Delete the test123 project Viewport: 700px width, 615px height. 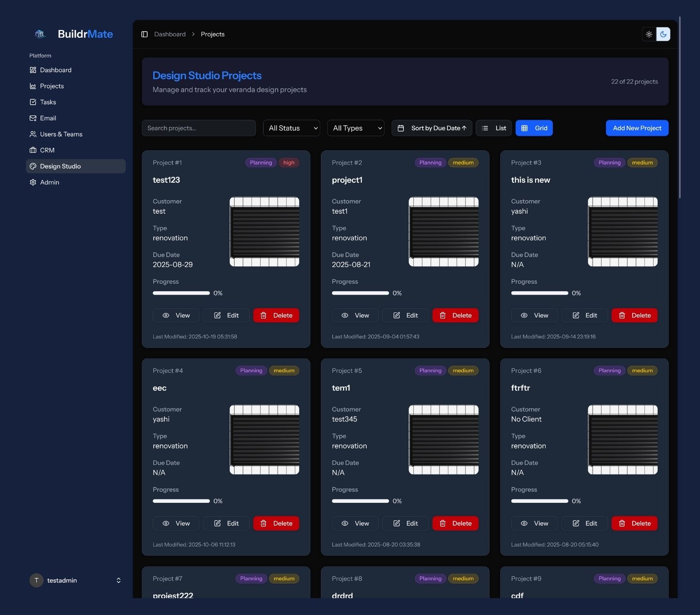pos(276,315)
